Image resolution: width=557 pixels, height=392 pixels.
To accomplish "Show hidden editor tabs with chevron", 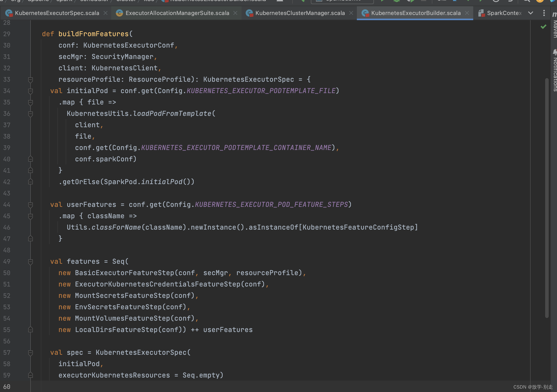I will click(x=530, y=13).
